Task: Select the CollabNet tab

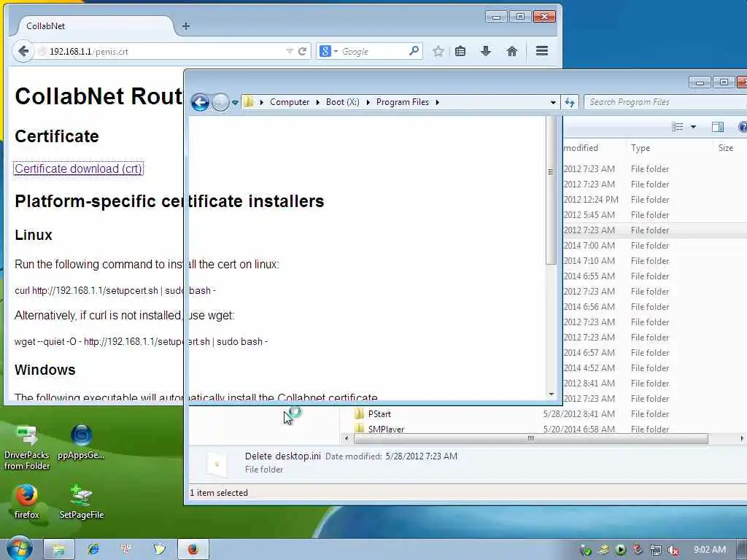Action: point(96,26)
